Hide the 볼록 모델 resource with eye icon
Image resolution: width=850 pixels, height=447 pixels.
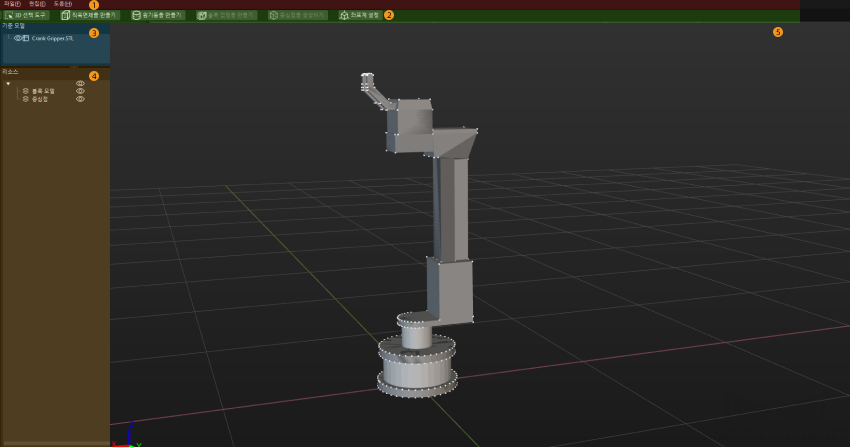81,91
